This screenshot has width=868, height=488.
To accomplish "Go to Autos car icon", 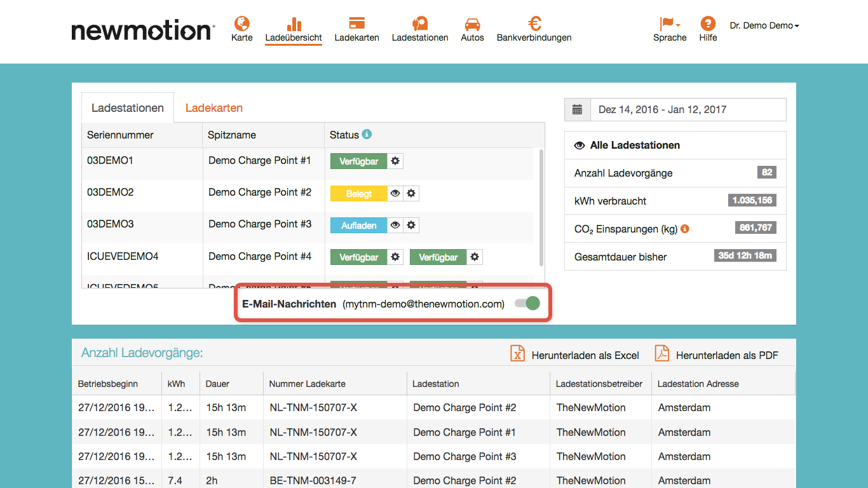I will click(x=472, y=24).
